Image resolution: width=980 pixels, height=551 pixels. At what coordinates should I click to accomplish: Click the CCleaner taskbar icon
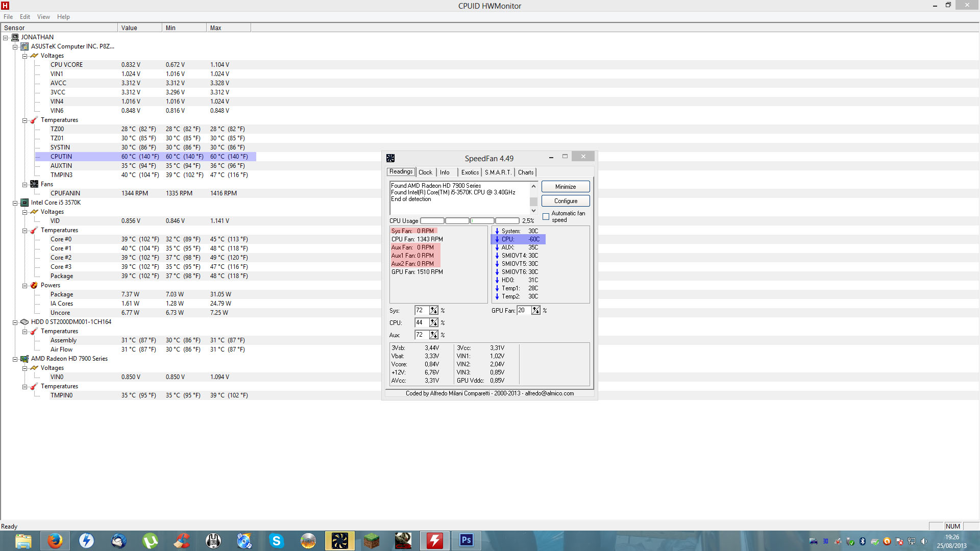(182, 540)
